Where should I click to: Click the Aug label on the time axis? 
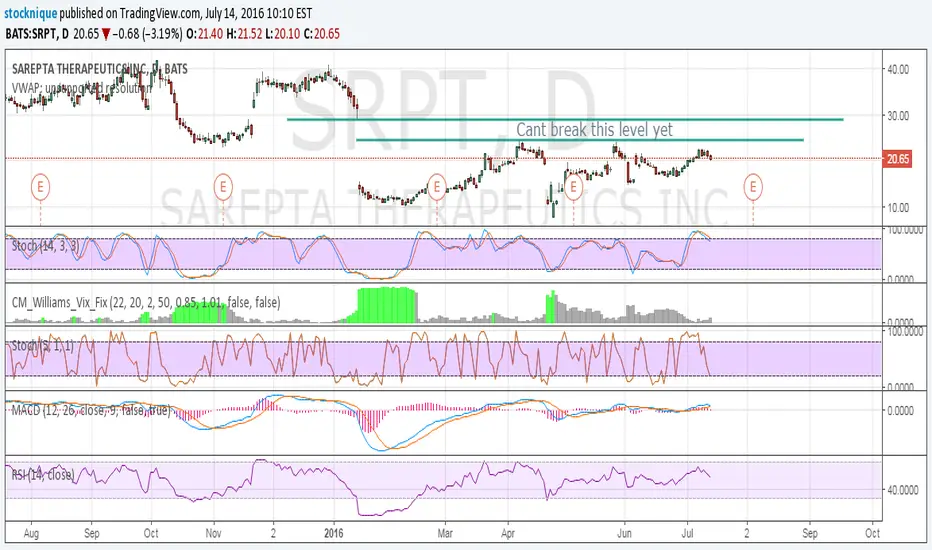pos(31,533)
